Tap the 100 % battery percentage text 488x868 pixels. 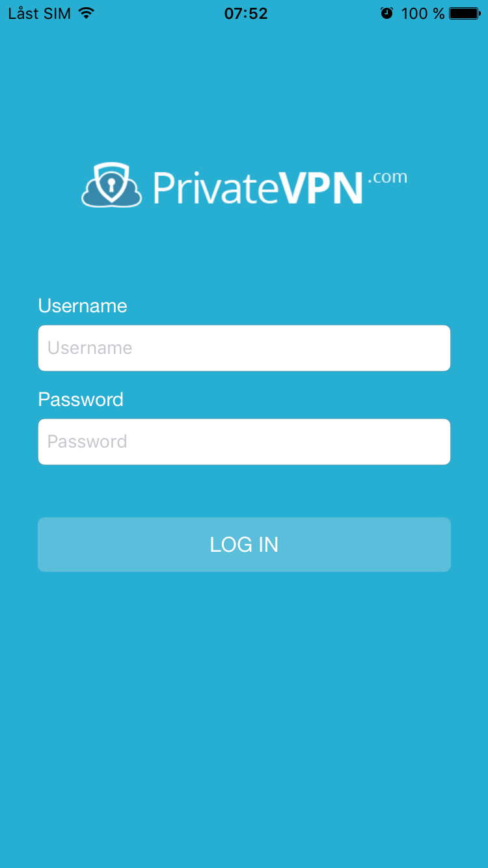[423, 13]
